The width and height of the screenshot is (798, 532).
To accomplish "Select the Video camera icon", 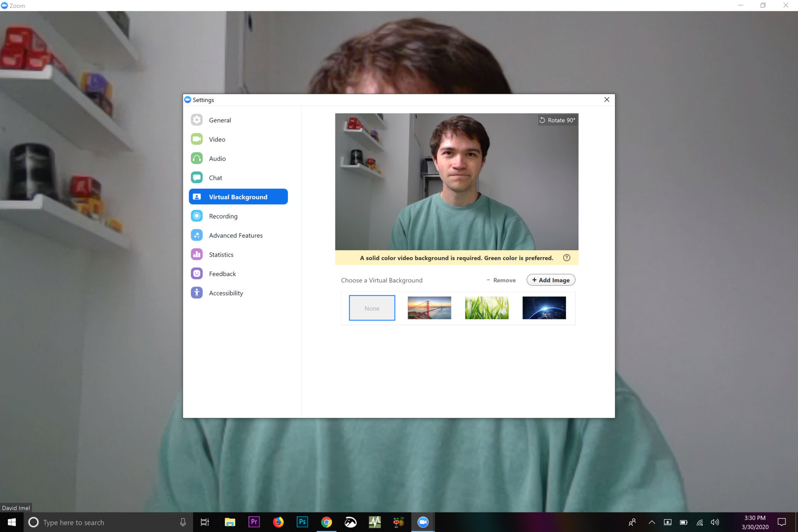I will coord(197,139).
